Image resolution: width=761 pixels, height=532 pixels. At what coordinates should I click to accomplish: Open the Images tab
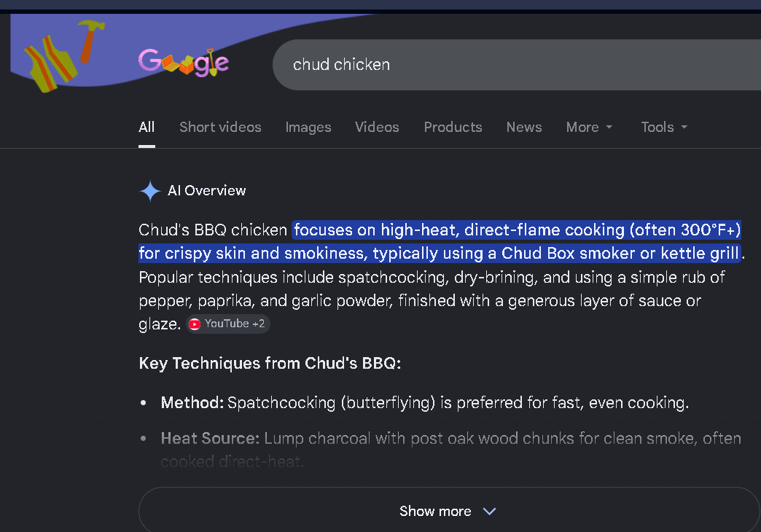coord(308,128)
